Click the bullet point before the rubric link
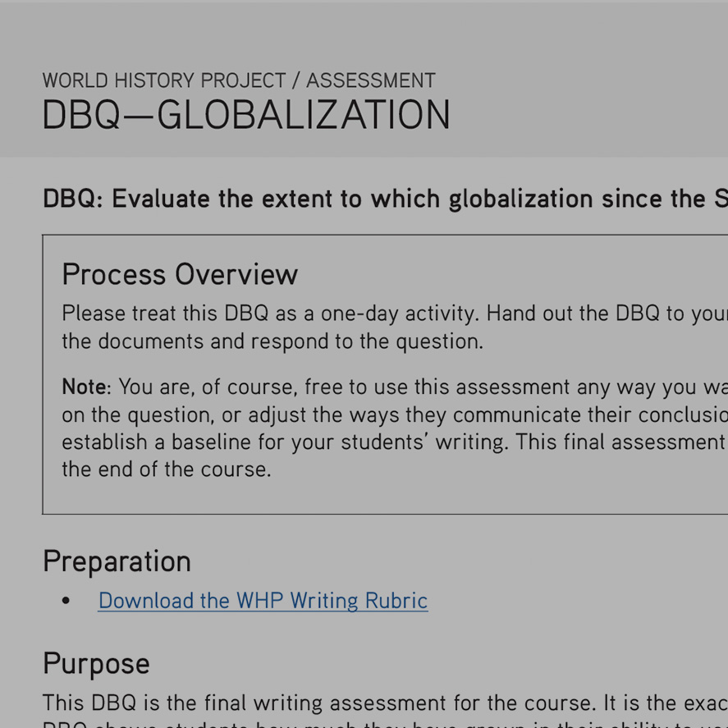The width and height of the screenshot is (728, 728). pyautogui.click(x=66, y=602)
